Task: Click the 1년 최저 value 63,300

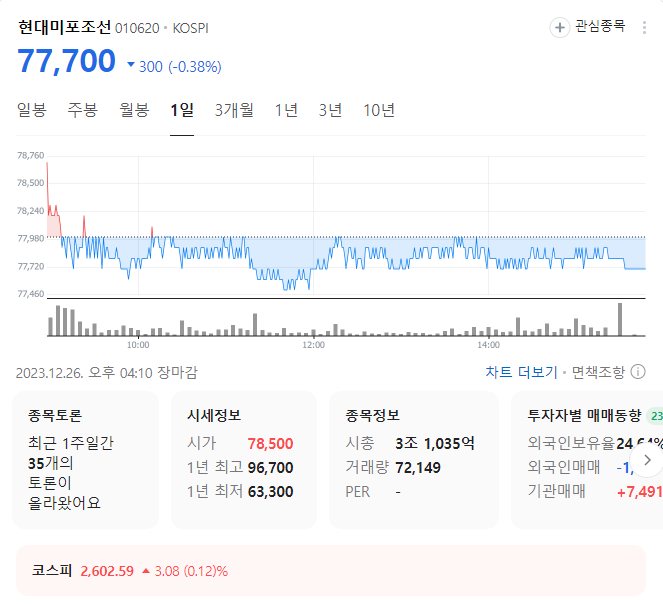Action: (270, 492)
